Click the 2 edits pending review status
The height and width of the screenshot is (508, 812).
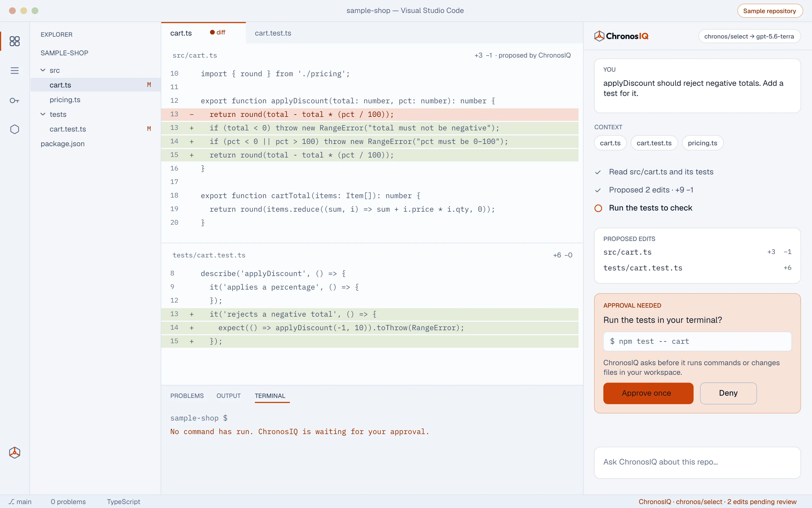tap(762, 502)
